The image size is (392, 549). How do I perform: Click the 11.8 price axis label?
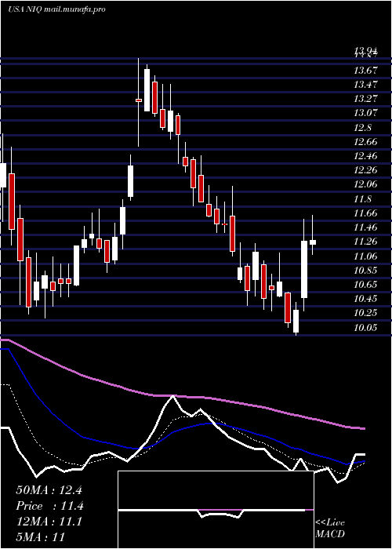coord(363,199)
